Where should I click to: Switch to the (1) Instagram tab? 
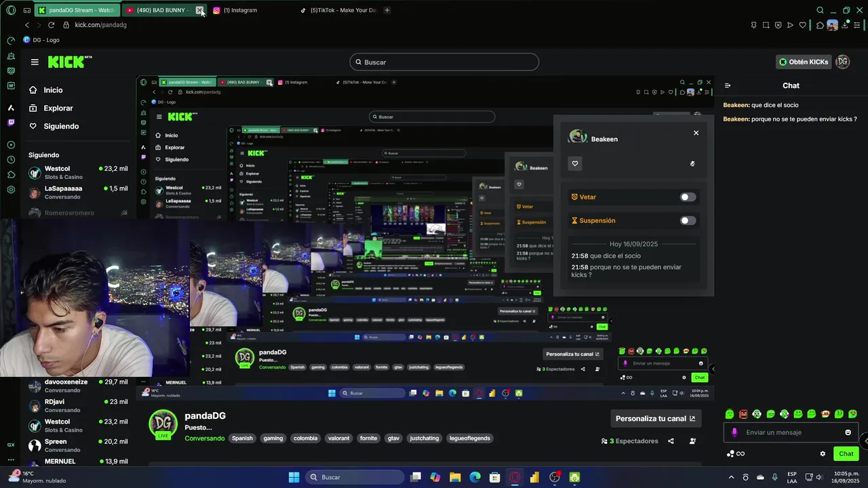240,10
